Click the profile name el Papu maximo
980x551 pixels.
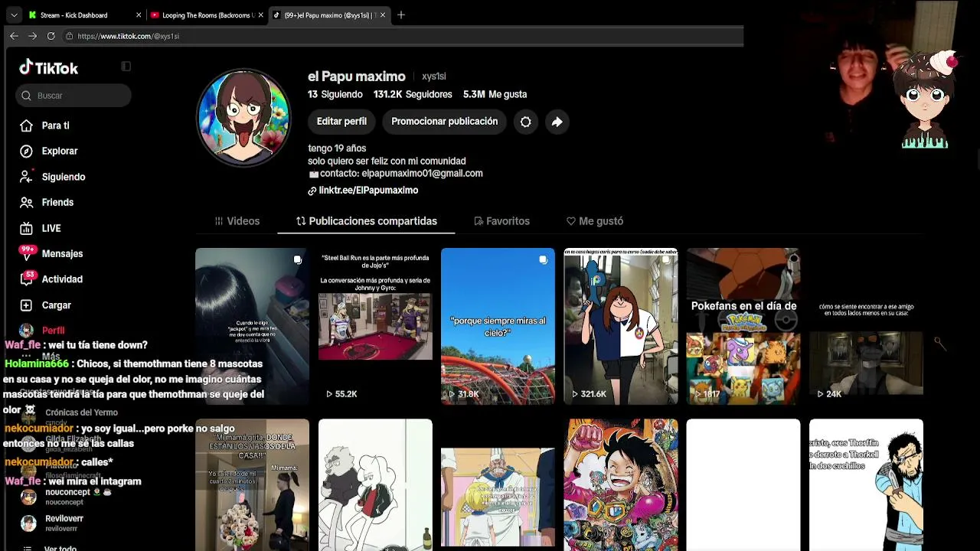(x=357, y=77)
